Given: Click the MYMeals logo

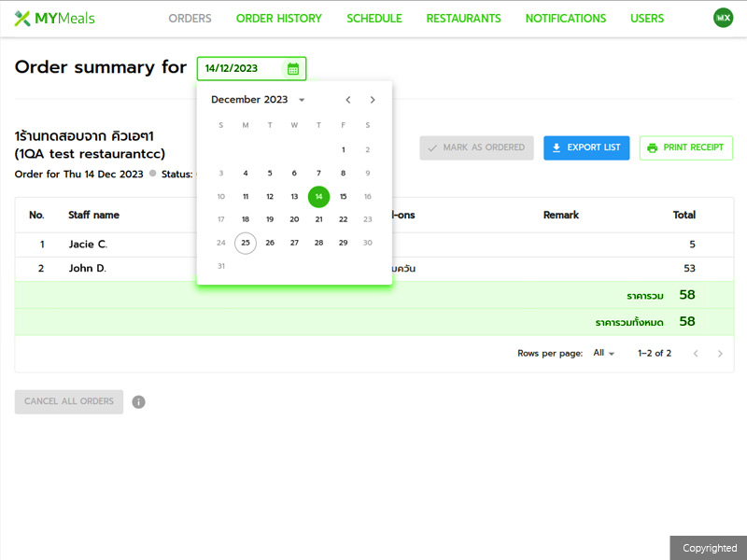Looking at the screenshot, I should 55,19.
